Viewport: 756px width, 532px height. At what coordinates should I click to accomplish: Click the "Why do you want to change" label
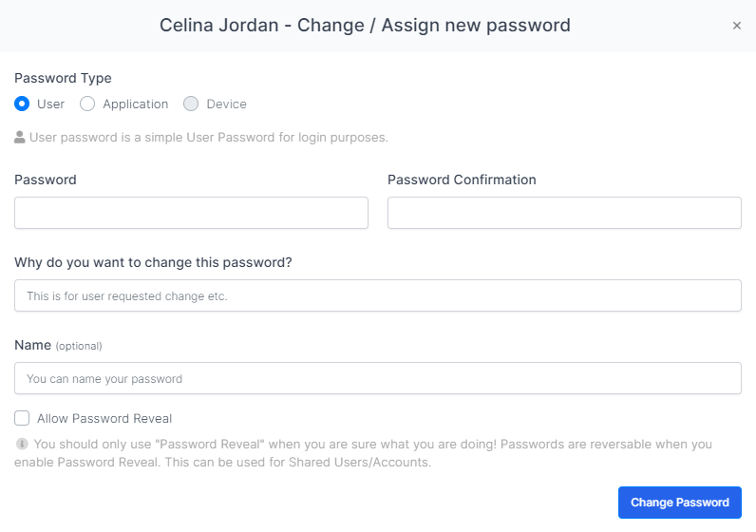[x=153, y=262]
